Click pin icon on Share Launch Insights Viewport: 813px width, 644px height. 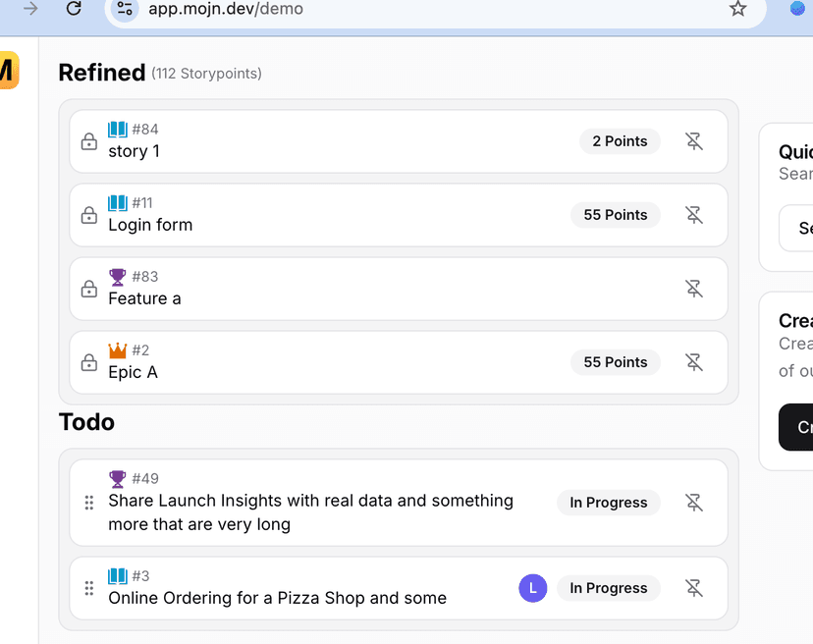click(694, 503)
